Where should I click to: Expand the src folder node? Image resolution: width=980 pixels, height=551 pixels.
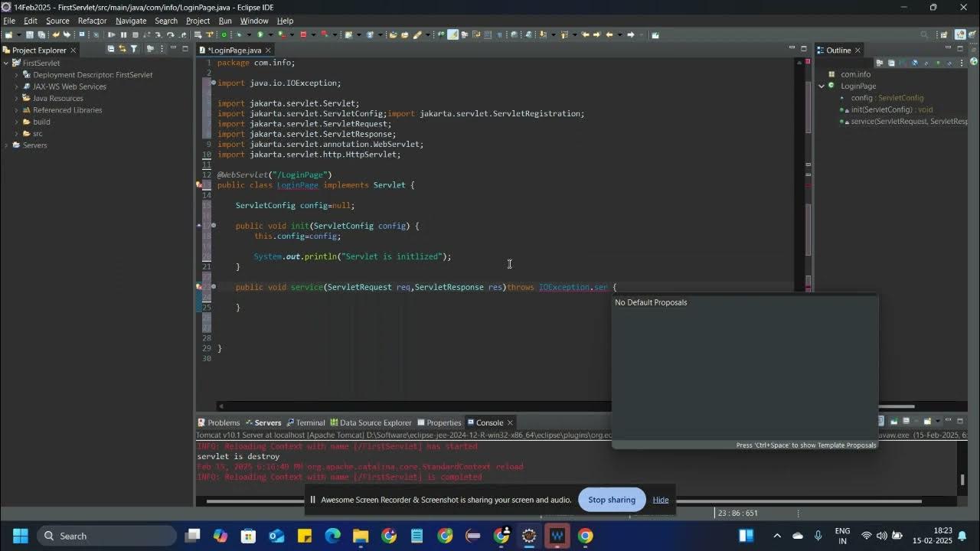pos(16,133)
